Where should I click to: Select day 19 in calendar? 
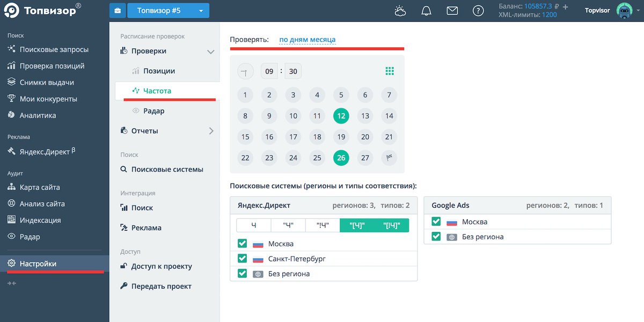[x=341, y=137]
